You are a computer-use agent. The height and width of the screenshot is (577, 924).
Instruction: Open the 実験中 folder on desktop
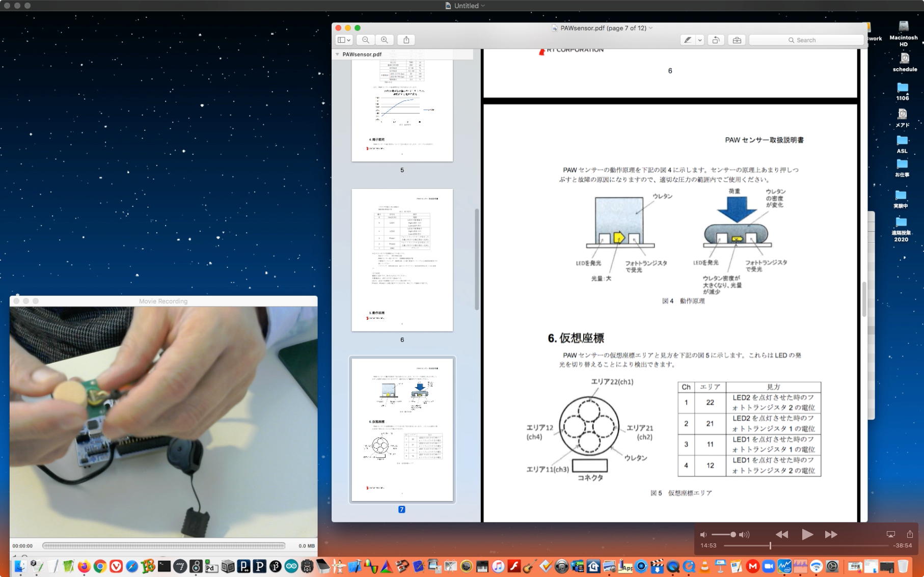point(901,199)
